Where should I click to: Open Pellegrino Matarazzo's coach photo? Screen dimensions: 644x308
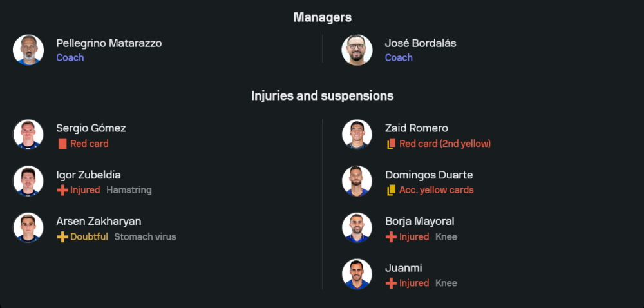coord(28,50)
